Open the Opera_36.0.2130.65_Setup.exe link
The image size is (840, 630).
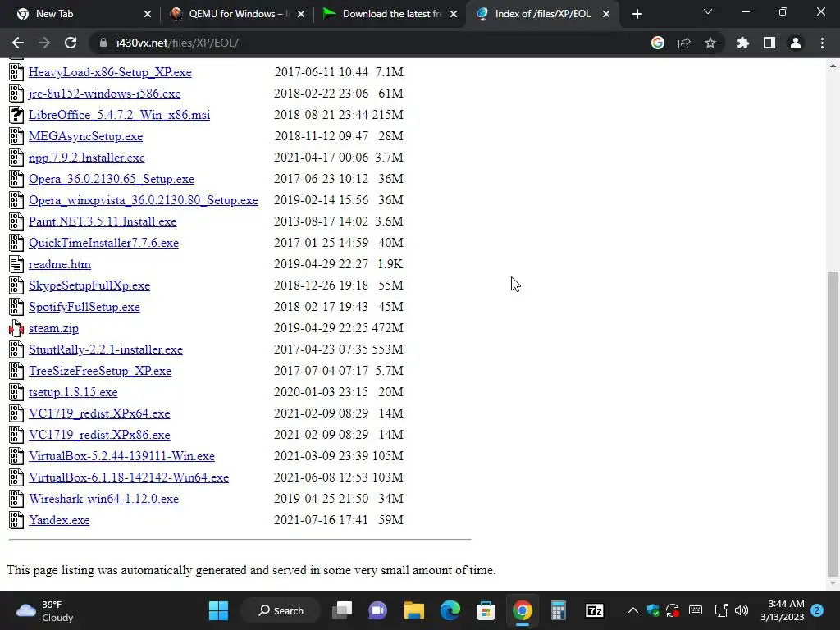tap(112, 179)
